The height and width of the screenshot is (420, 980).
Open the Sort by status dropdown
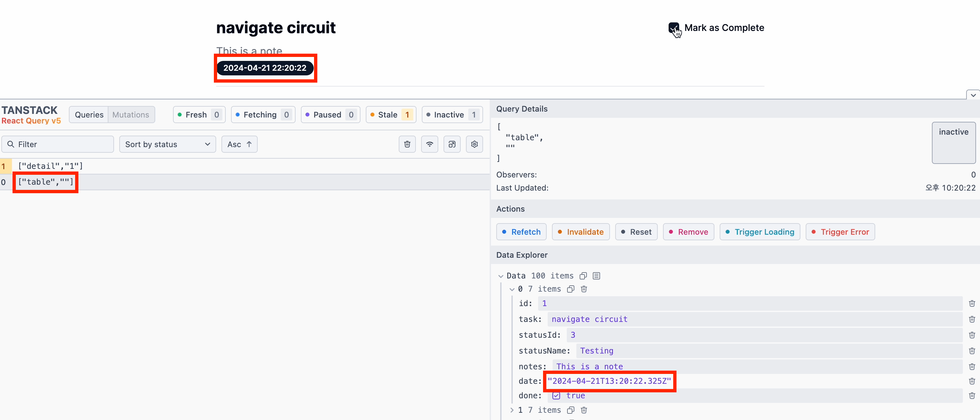click(167, 144)
